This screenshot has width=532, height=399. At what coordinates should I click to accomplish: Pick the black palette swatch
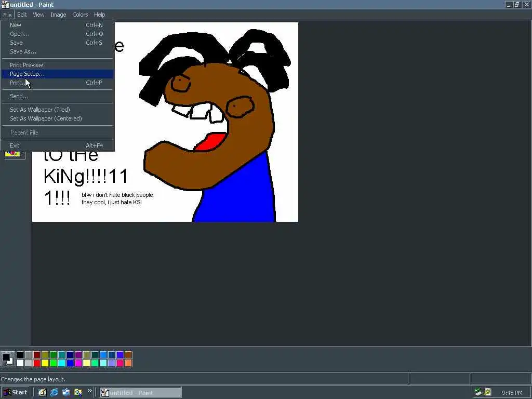(x=20, y=355)
